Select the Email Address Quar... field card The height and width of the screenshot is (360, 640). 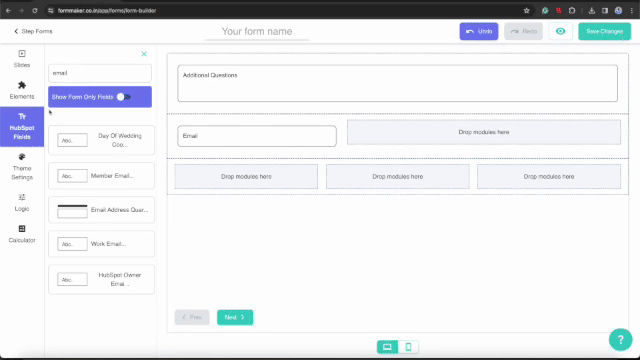tap(101, 210)
